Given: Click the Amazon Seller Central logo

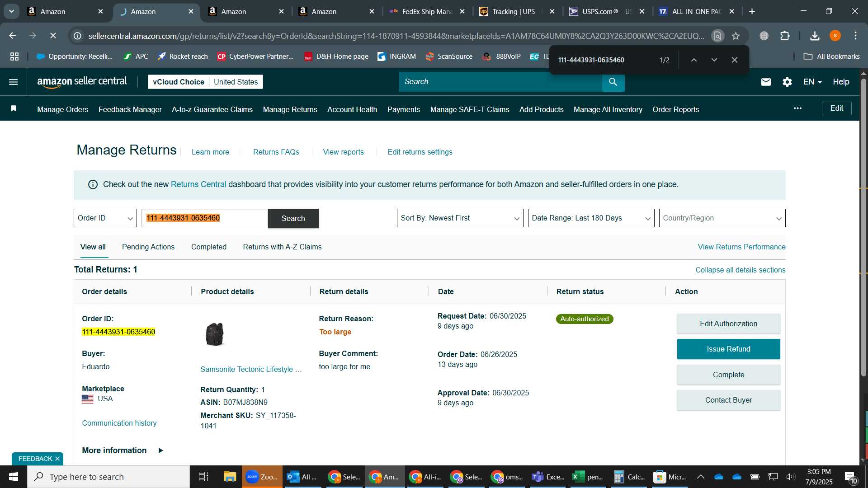Looking at the screenshot, I should [x=82, y=82].
